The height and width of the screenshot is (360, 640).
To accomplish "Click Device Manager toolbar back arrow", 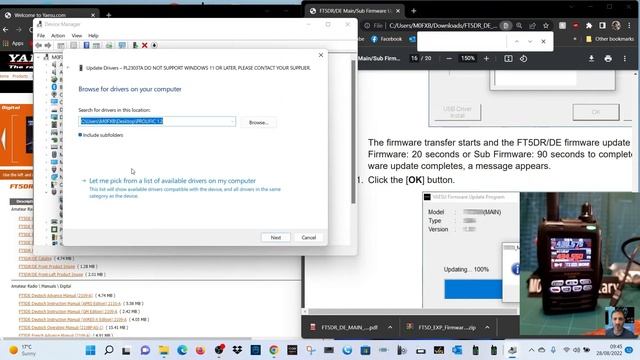I will point(39,45).
